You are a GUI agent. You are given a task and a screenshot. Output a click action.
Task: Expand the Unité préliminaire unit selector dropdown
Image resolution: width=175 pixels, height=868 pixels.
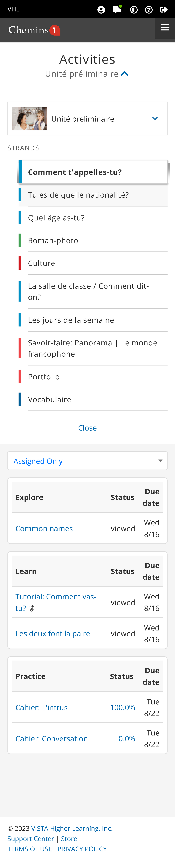(155, 119)
